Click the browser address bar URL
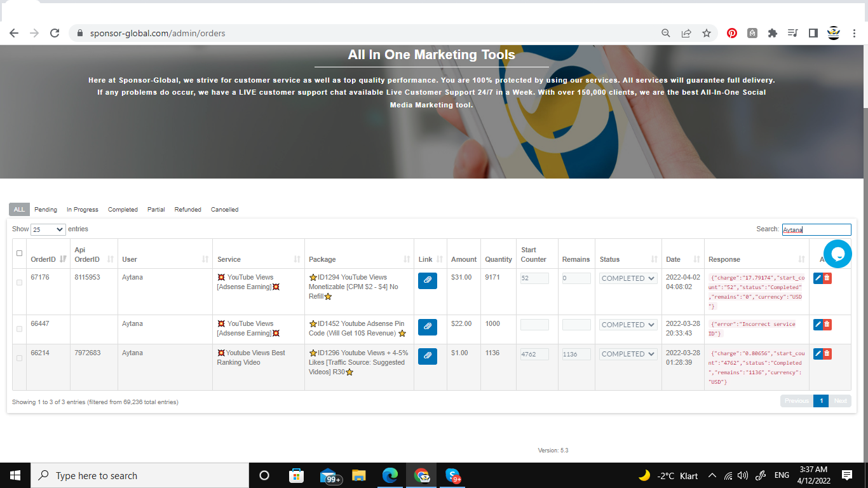 tap(158, 33)
